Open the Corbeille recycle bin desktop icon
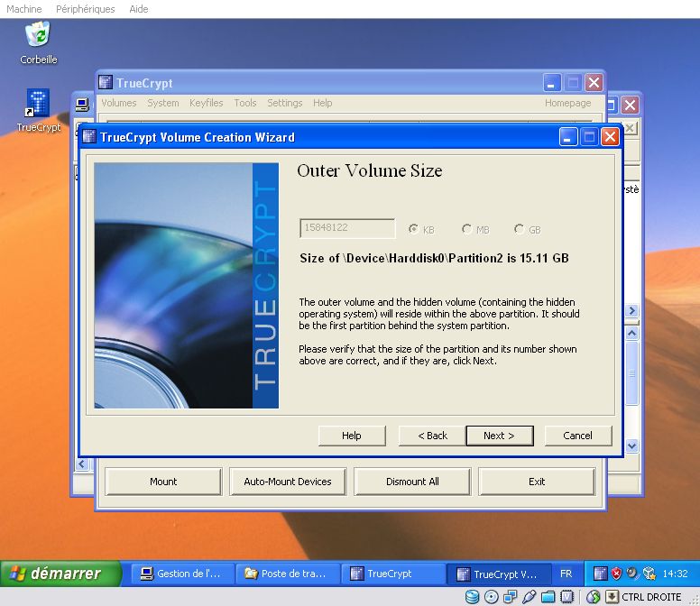The height and width of the screenshot is (606, 700). tap(38, 36)
